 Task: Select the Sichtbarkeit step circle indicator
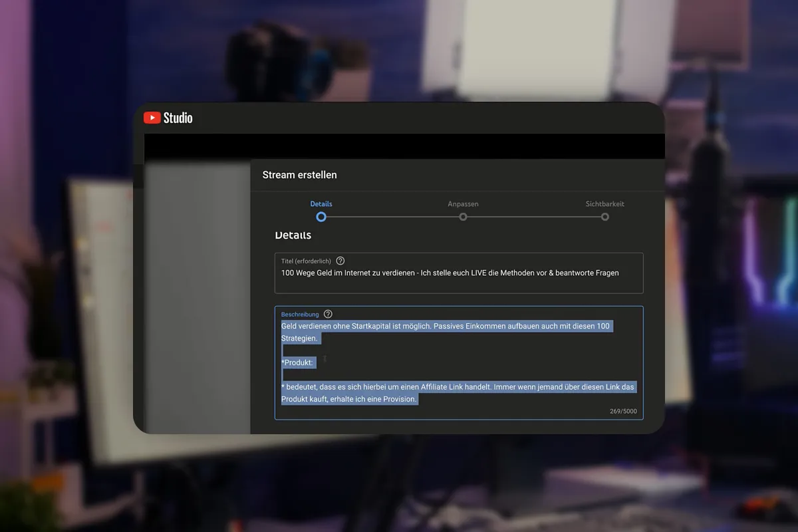(x=604, y=217)
